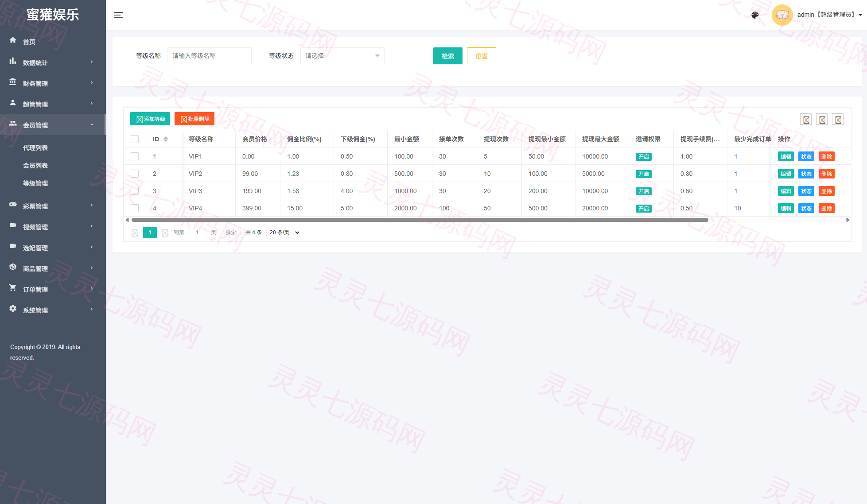The height and width of the screenshot is (504, 867).
Task: Click the 添加等级 button
Action: coord(150,119)
